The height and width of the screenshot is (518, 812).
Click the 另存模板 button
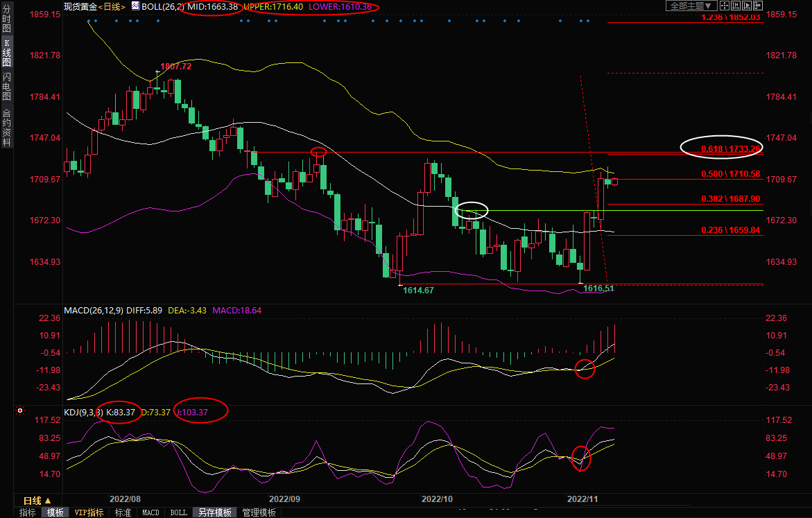click(x=214, y=512)
